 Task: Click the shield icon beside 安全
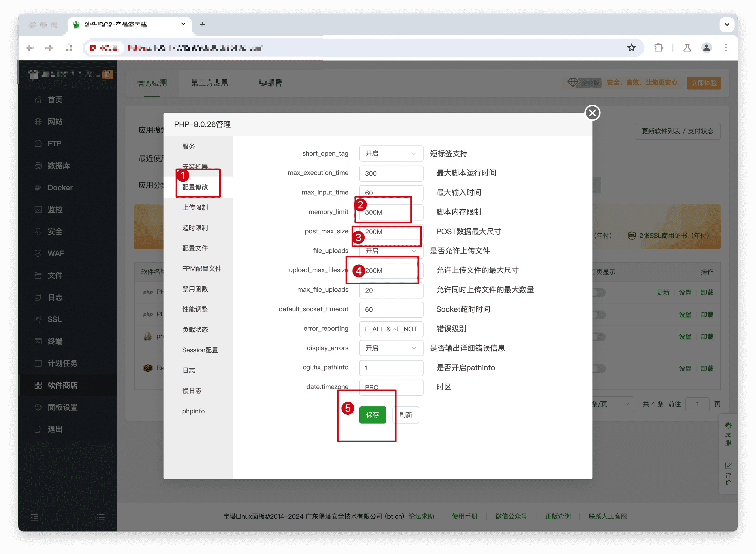click(x=38, y=231)
